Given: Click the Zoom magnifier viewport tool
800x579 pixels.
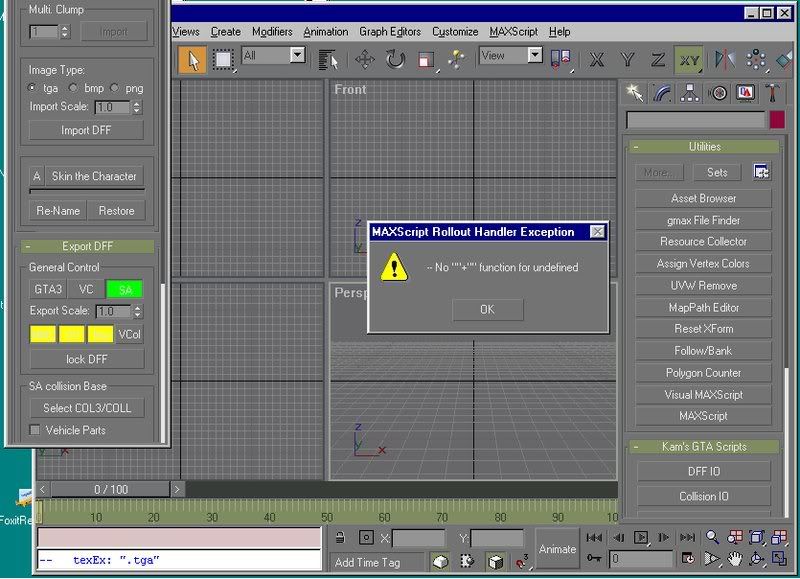Looking at the screenshot, I should pyautogui.click(x=713, y=537).
